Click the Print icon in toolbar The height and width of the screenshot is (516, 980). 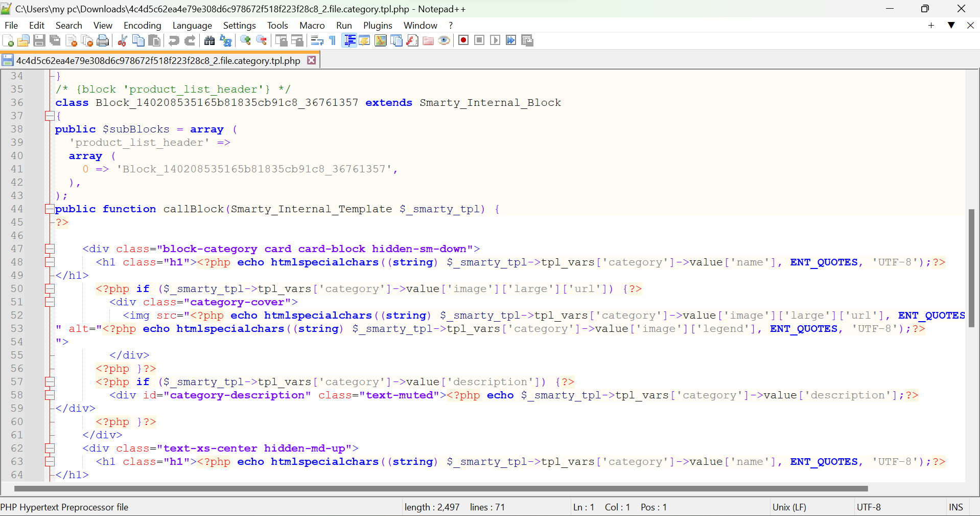pyautogui.click(x=103, y=41)
